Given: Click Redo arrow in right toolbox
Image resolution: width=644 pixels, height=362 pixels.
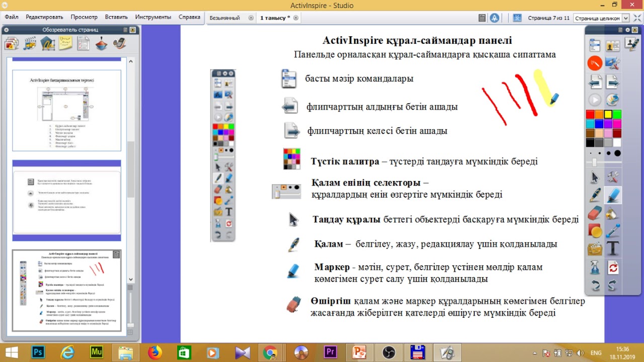Looking at the screenshot, I should point(612,285).
